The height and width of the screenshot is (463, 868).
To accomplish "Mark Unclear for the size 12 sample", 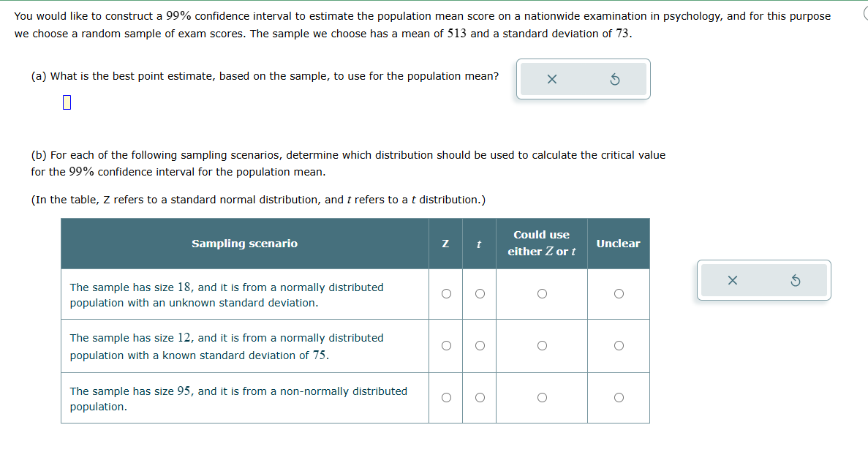I will (619, 345).
